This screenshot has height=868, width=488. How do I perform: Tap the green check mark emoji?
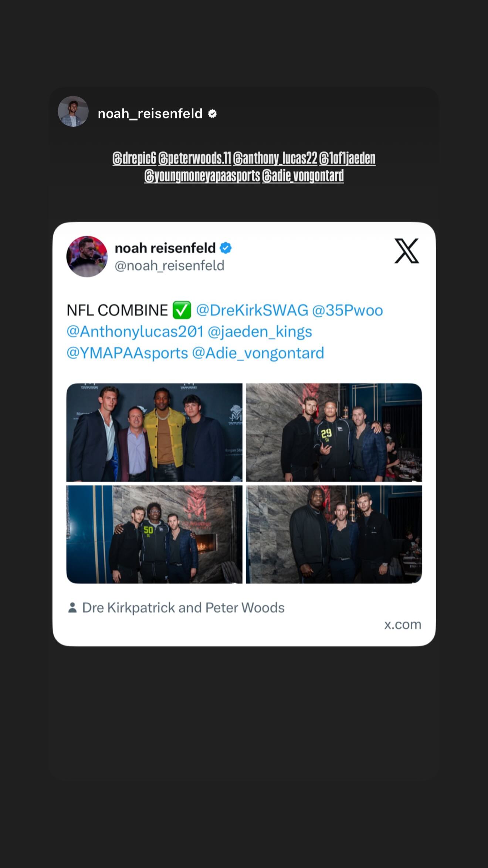[x=182, y=310]
